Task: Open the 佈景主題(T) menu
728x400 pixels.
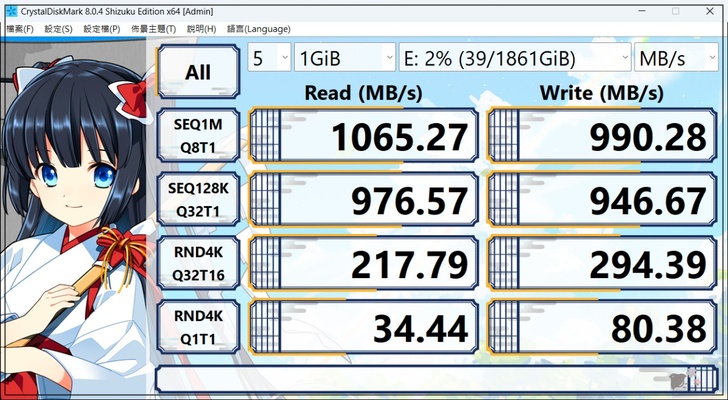Action: click(x=153, y=29)
